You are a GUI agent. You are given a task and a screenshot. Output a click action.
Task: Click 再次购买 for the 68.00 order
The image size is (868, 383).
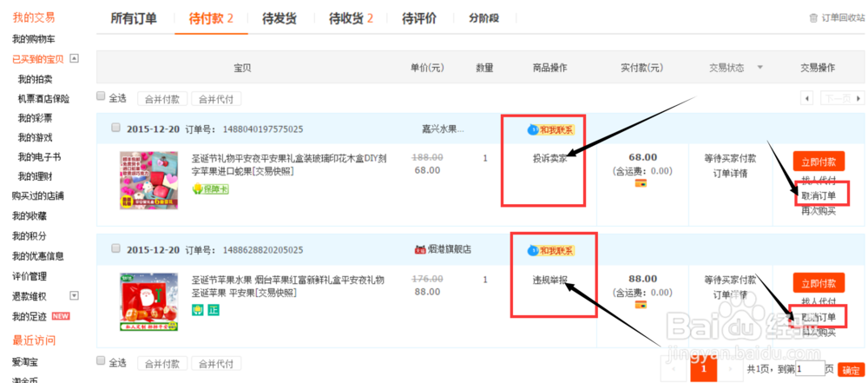pyautogui.click(x=819, y=211)
